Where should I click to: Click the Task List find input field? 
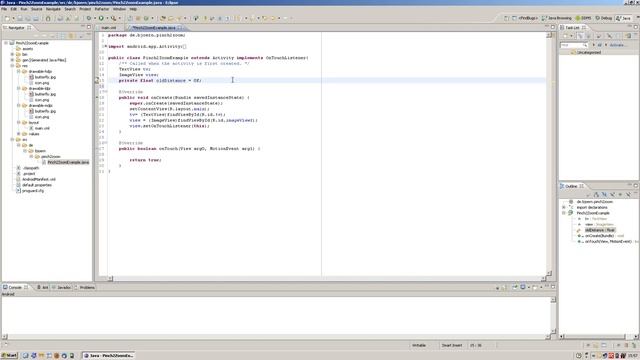pyautogui.click(x=573, y=45)
